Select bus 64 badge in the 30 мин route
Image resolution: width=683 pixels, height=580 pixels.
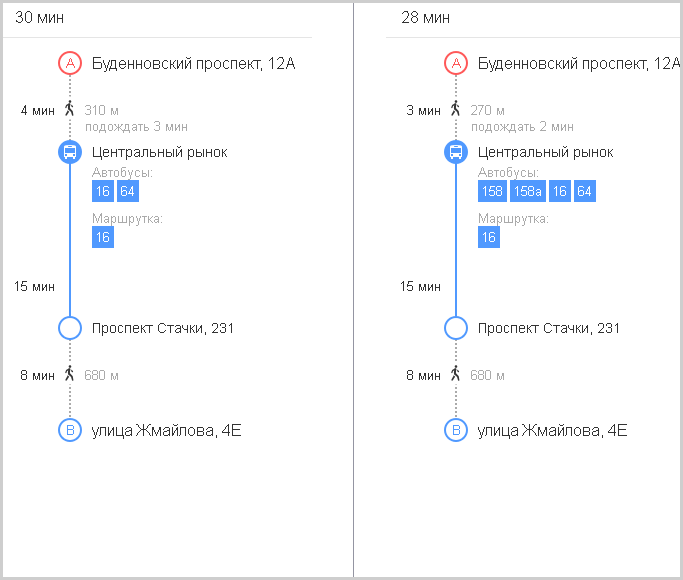click(128, 191)
